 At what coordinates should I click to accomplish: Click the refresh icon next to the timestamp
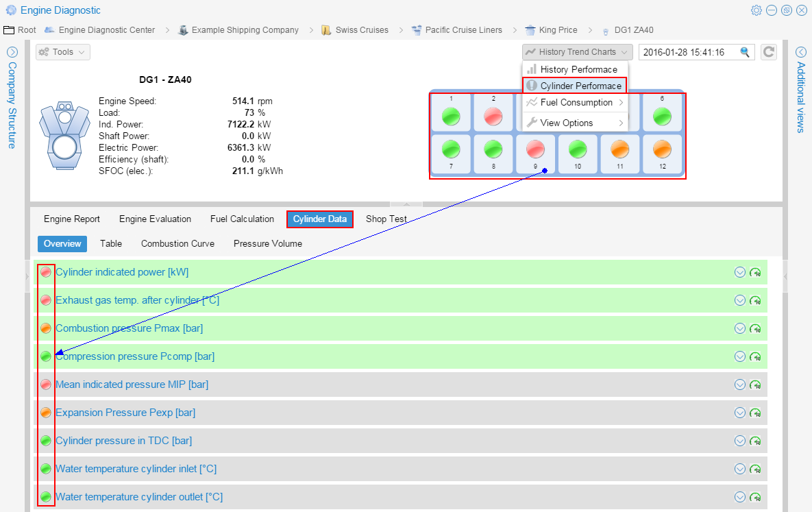pos(768,51)
